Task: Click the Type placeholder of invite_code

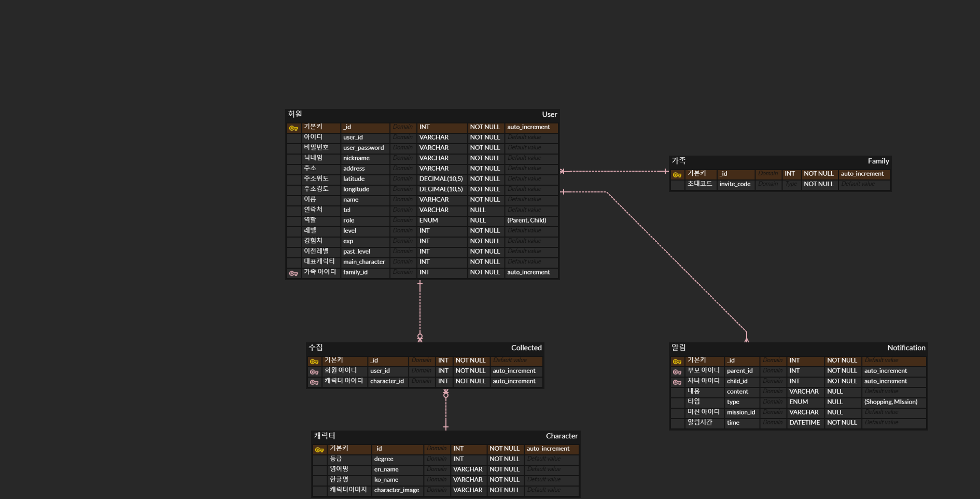Action: (791, 184)
